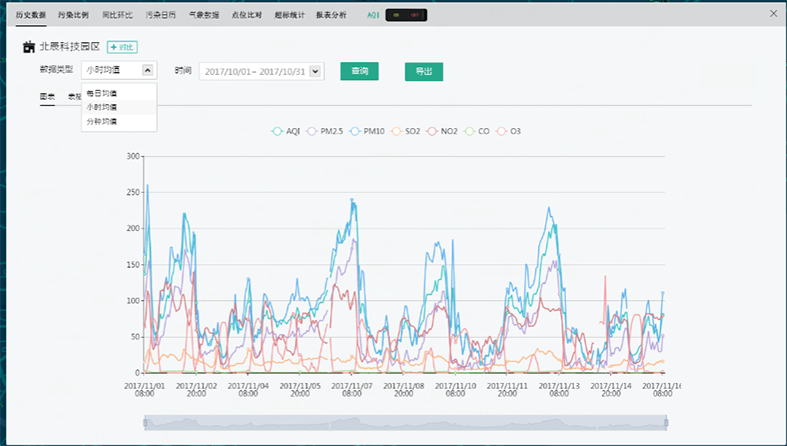This screenshot has width=787, height=446.
Task: Click the 导出 export button
Action: (x=423, y=71)
